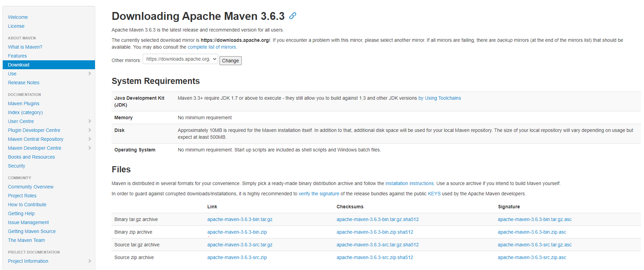Expand the Plugin Developer Centre chevron
This screenshot has height=270, width=644.
(90, 130)
